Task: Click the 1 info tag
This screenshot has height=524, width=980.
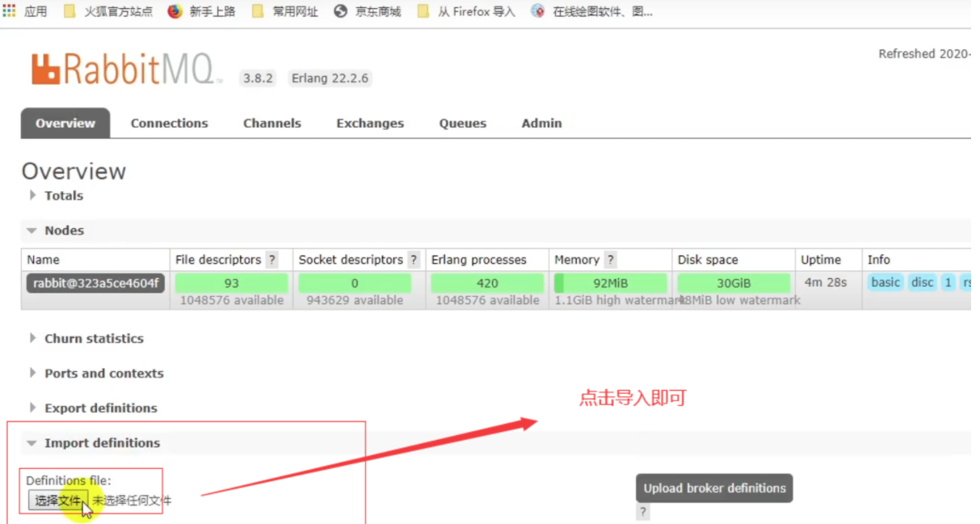Action: pos(948,282)
